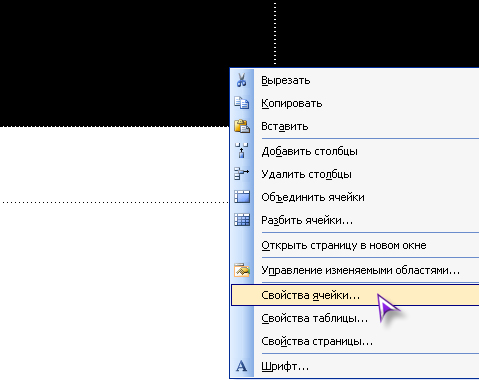Click the editable regions folder icon
This screenshot has height=380, width=479.
point(242,270)
